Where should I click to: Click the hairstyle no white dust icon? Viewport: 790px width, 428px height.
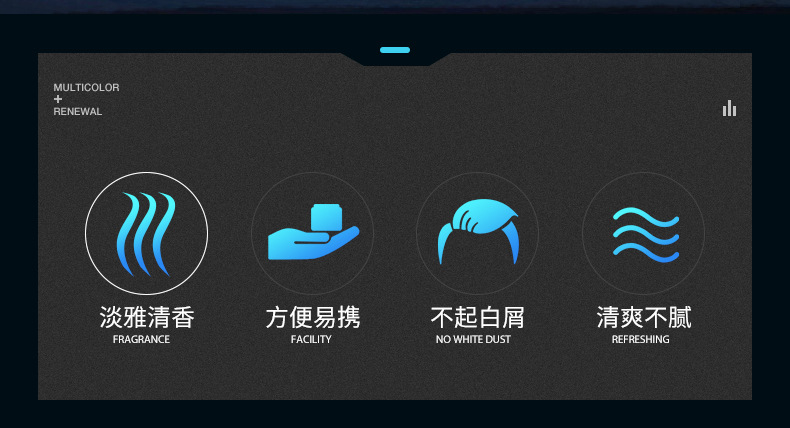(x=478, y=231)
